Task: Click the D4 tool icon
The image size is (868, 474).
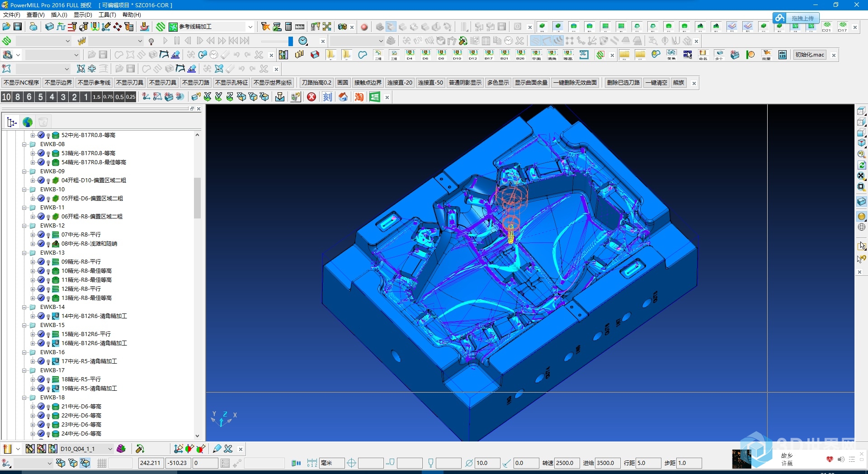Action: coord(410,55)
